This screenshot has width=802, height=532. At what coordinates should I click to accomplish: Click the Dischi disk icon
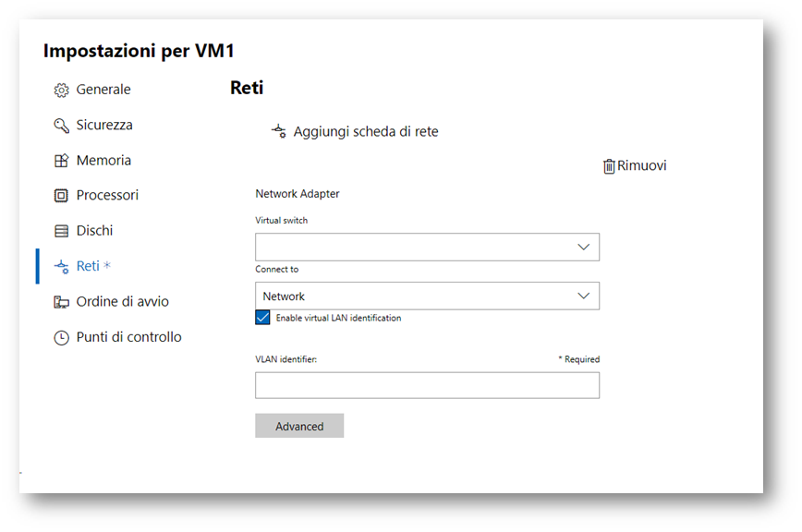[x=61, y=231]
